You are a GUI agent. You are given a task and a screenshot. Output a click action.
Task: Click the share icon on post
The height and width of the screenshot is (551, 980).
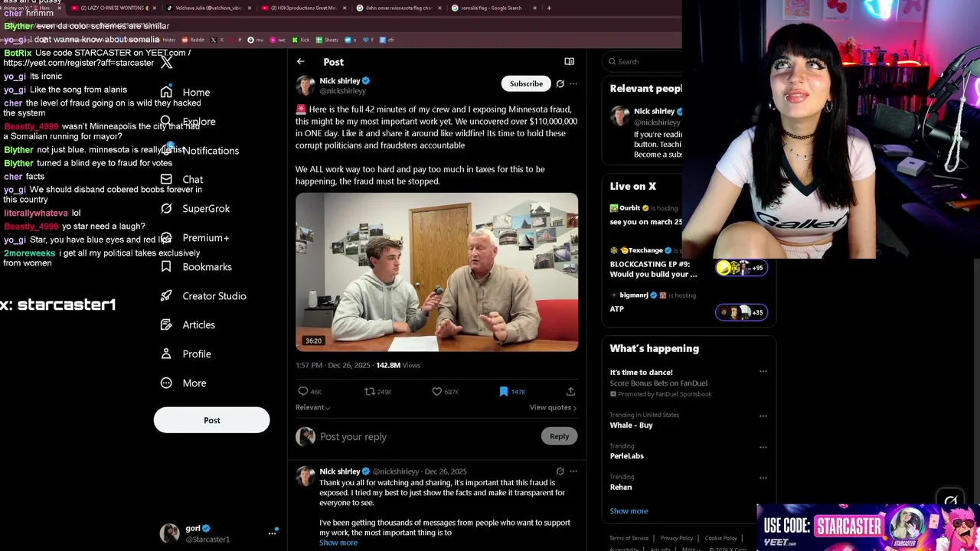570,391
